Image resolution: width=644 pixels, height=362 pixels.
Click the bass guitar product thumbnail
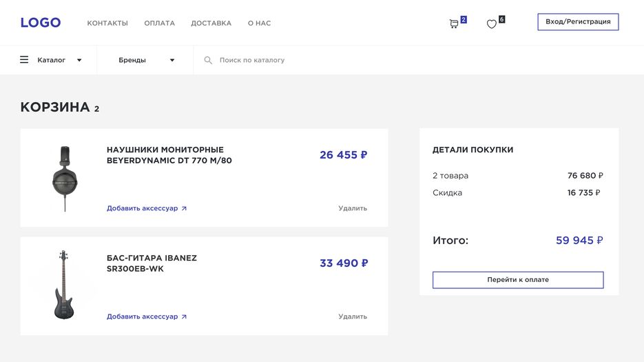[x=63, y=285]
